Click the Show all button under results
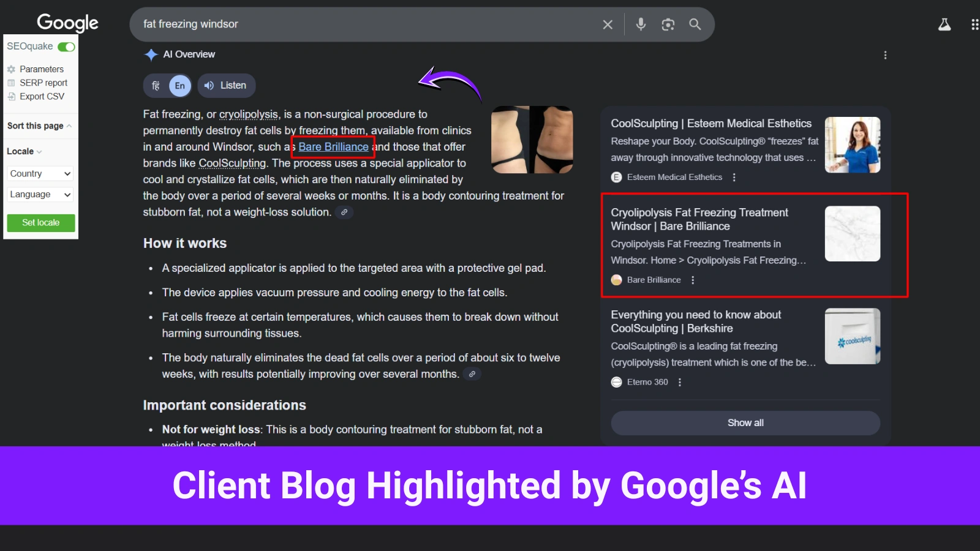Viewport: 980px width, 551px height. coord(745,422)
